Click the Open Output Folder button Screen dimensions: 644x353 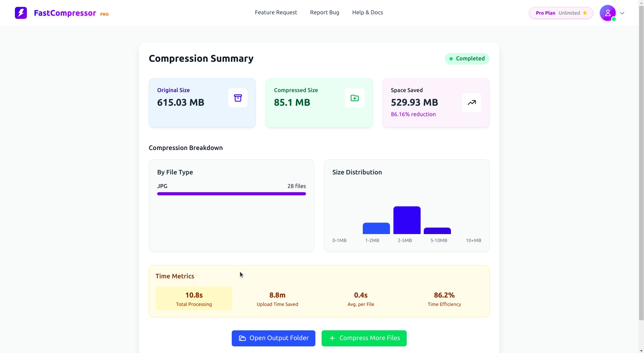274,338
